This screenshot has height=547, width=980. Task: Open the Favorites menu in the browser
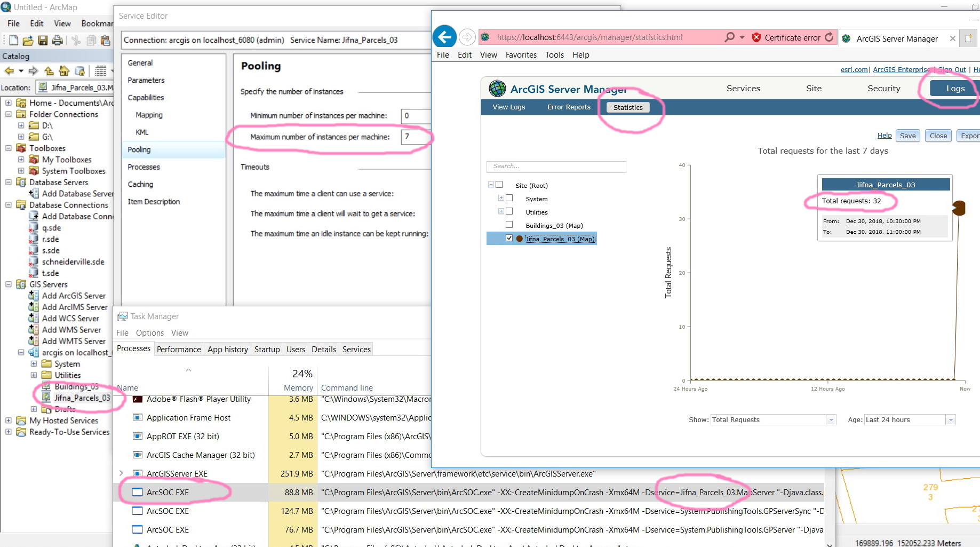point(521,54)
